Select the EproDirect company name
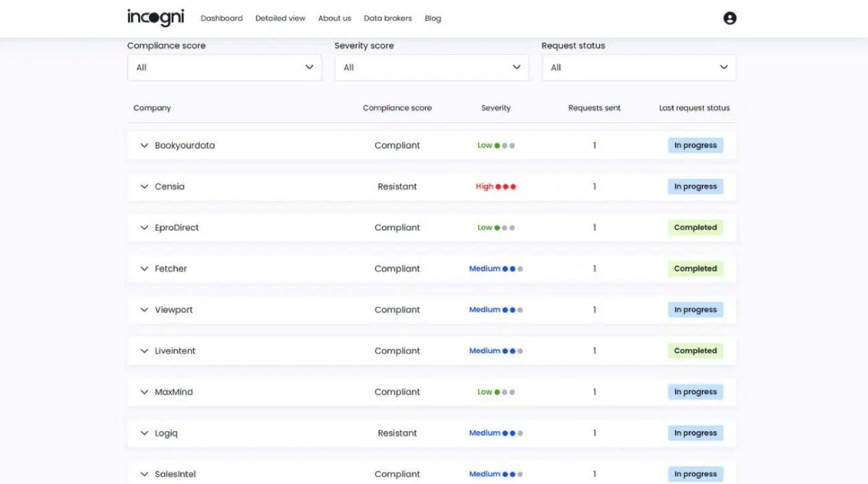This screenshot has height=484, width=868. [x=177, y=228]
